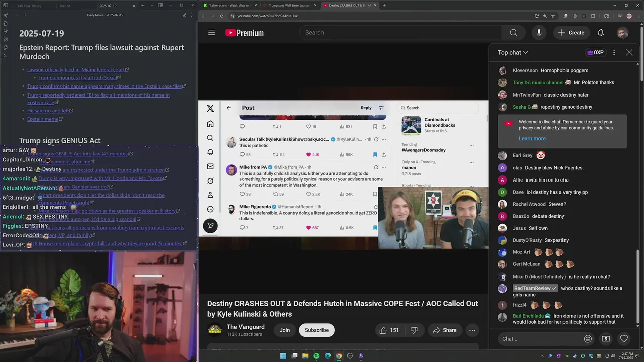Close the live chat panel
Screen dimensions: 644x362
point(629,52)
